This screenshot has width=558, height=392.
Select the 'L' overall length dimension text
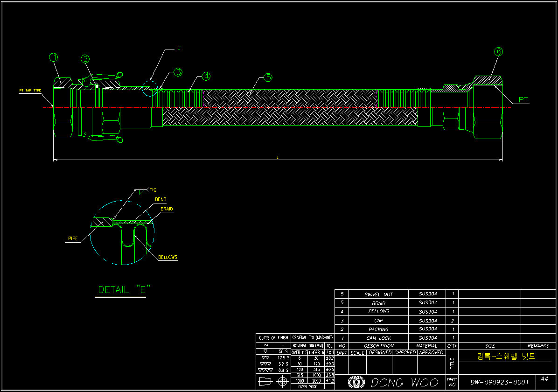tap(278, 157)
